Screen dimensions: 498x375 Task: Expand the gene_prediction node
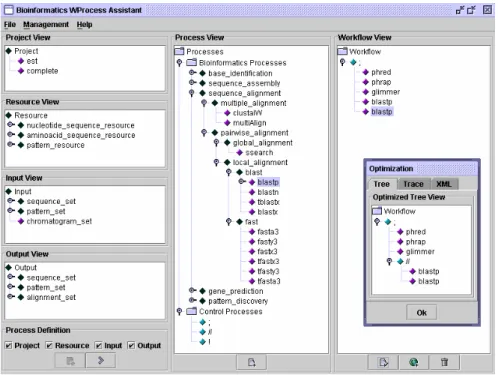click(x=192, y=290)
